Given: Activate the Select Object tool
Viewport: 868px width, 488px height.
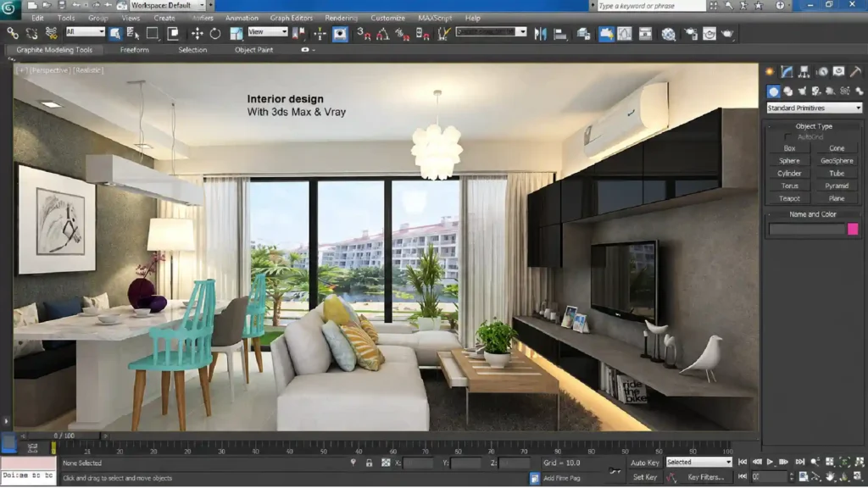Looking at the screenshot, I should tap(115, 34).
